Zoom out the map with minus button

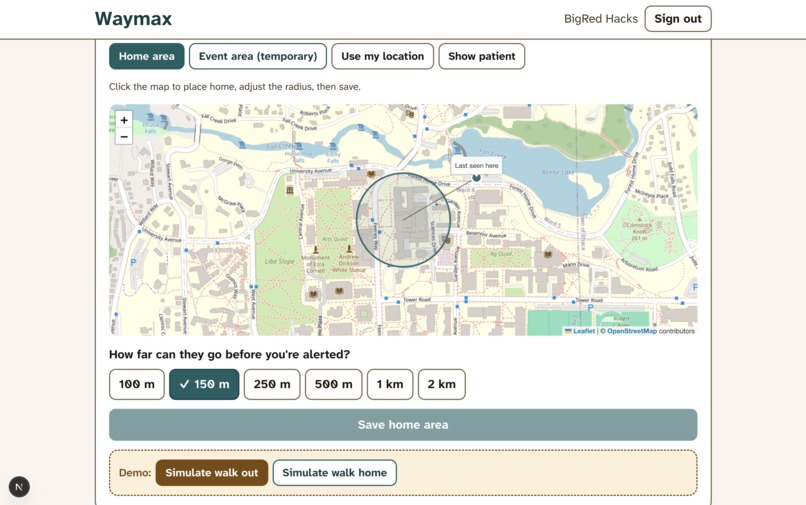[124, 136]
